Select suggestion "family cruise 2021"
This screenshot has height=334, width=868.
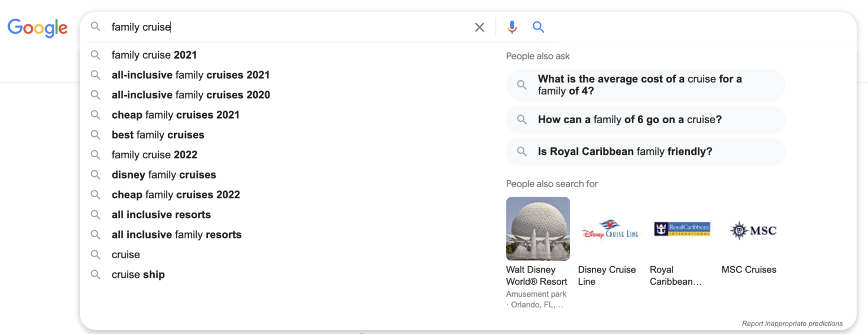point(154,55)
